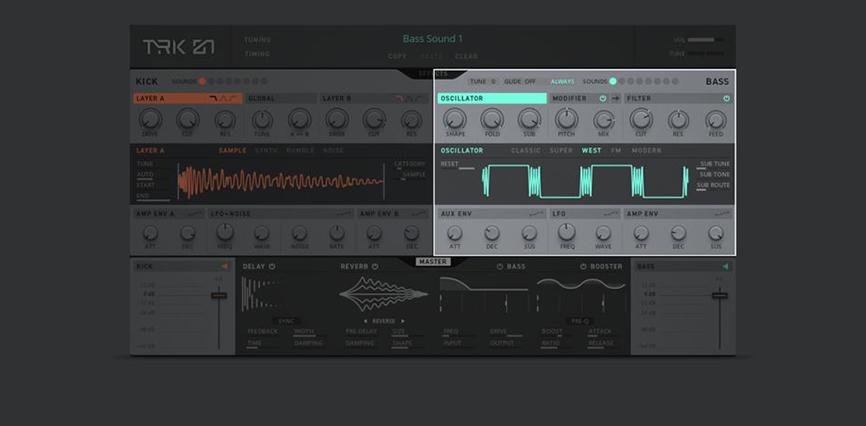Adjust the Bass oscillator FOLD knob

point(492,119)
